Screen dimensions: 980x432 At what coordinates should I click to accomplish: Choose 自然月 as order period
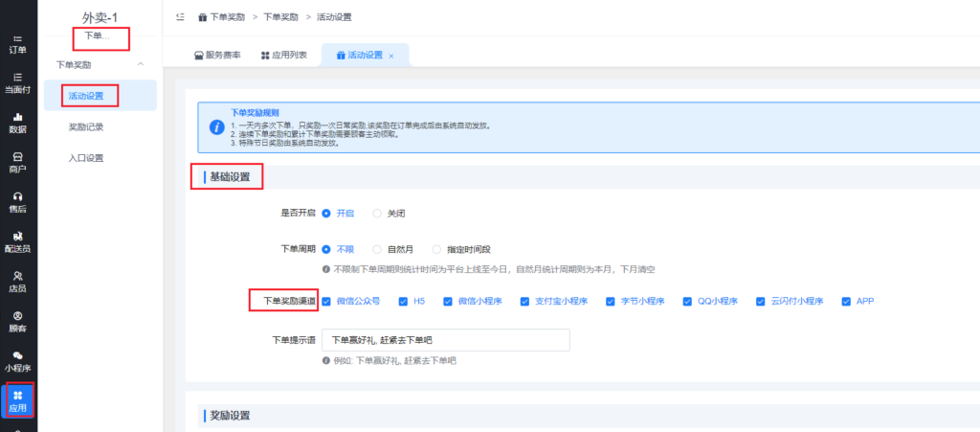pyautogui.click(x=377, y=248)
